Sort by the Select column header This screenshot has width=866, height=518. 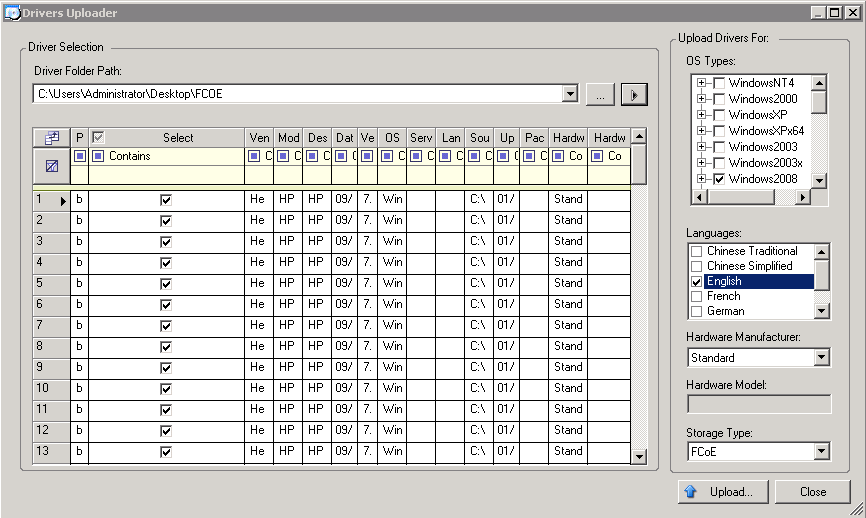178,138
